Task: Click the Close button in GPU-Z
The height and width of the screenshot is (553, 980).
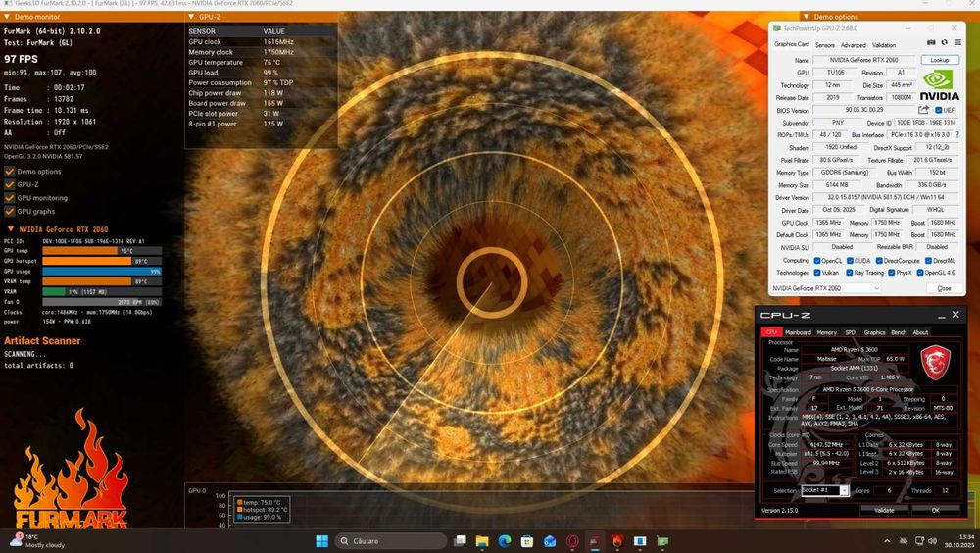Action: [x=944, y=288]
